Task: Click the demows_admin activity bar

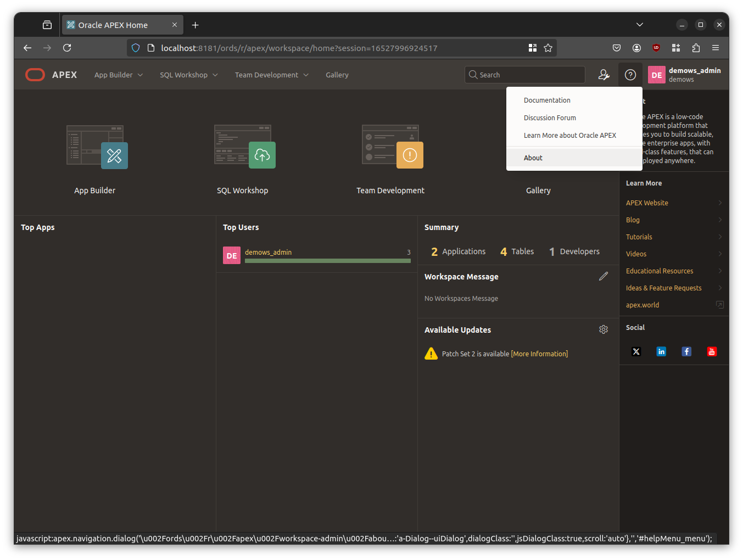Action: click(x=327, y=261)
